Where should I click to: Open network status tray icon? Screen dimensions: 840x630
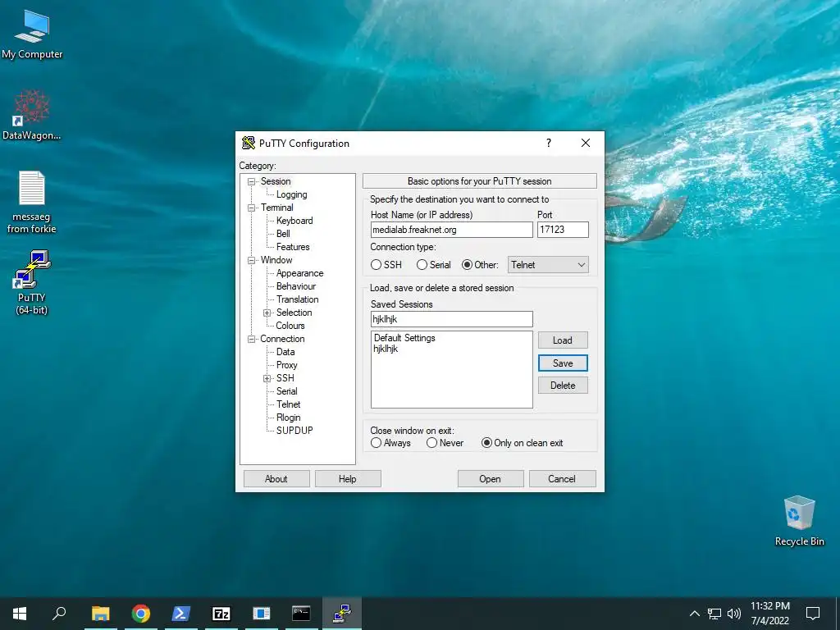714,614
